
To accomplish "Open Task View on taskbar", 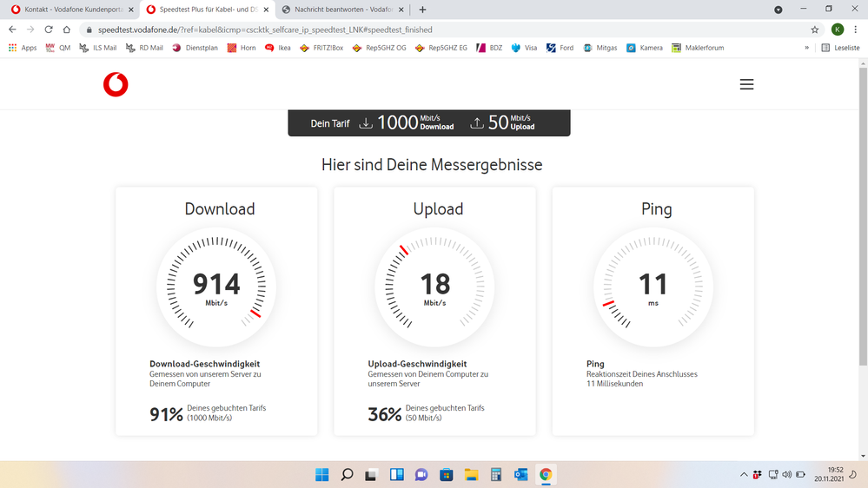I will pos(371,475).
